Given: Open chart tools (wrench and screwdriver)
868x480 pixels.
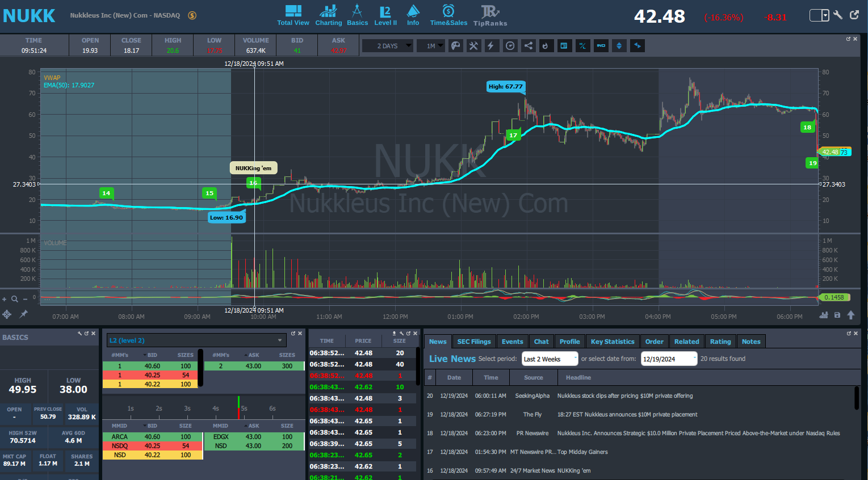Looking at the screenshot, I should click(x=473, y=46).
